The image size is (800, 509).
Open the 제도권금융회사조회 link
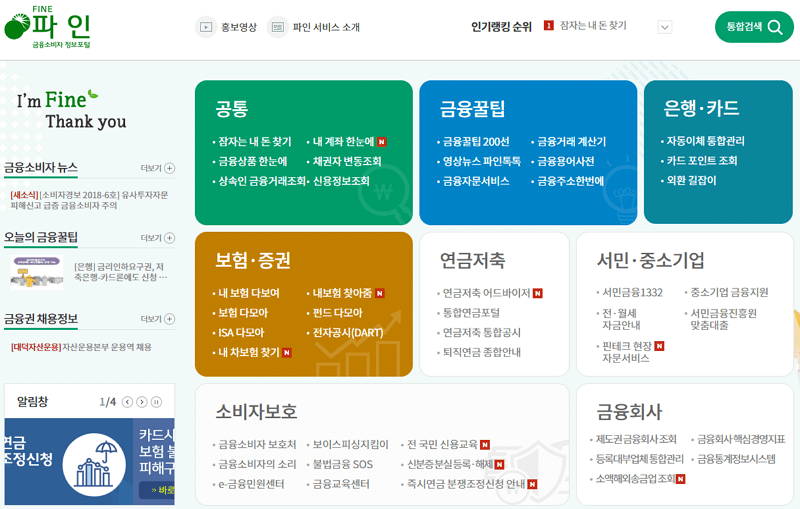click(x=636, y=440)
